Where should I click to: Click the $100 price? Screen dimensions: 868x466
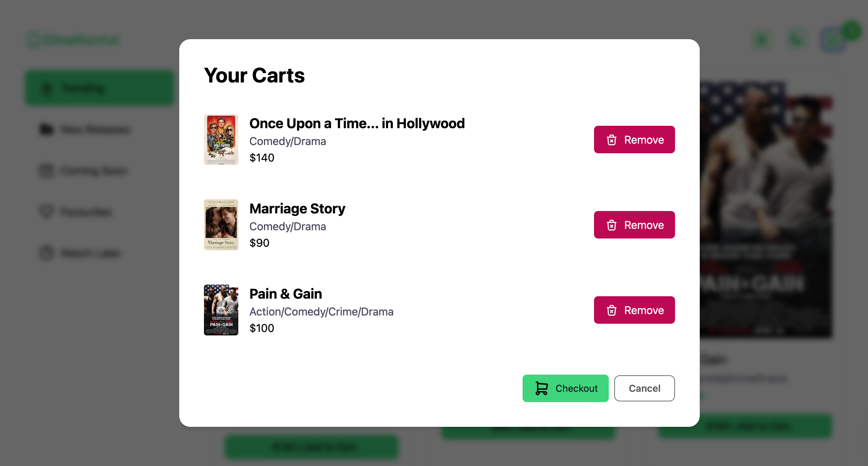(x=262, y=328)
